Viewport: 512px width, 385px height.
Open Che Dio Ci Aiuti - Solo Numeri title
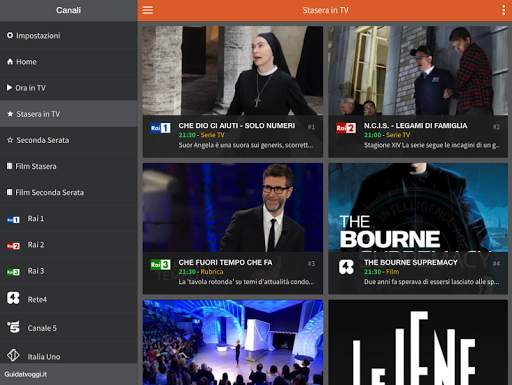click(x=237, y=125)
